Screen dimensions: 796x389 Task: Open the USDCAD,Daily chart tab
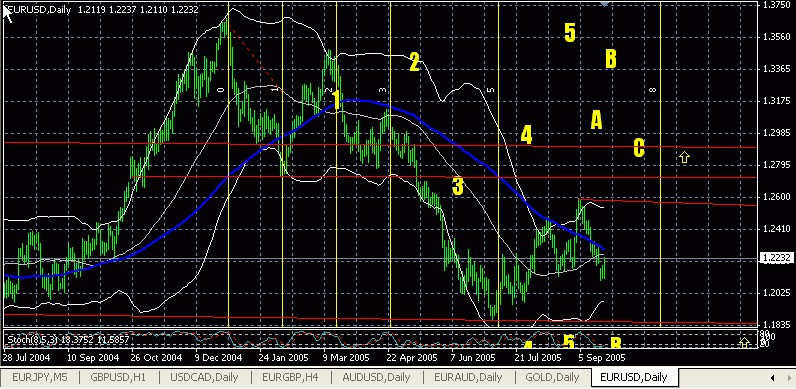tap(204, 377)
